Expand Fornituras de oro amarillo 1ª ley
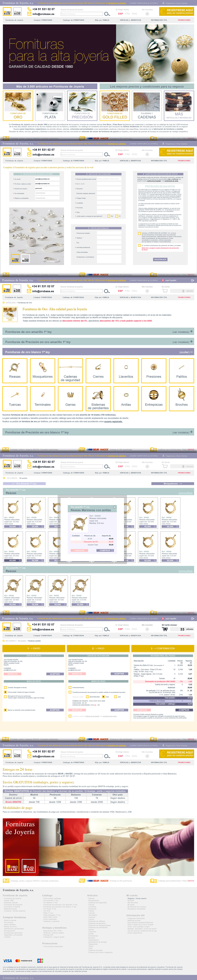 pyautogui.click(x=98, y=332)
